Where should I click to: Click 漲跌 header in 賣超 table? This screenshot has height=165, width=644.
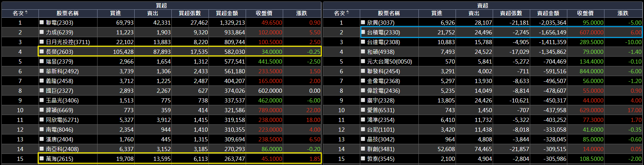(623, 13)
